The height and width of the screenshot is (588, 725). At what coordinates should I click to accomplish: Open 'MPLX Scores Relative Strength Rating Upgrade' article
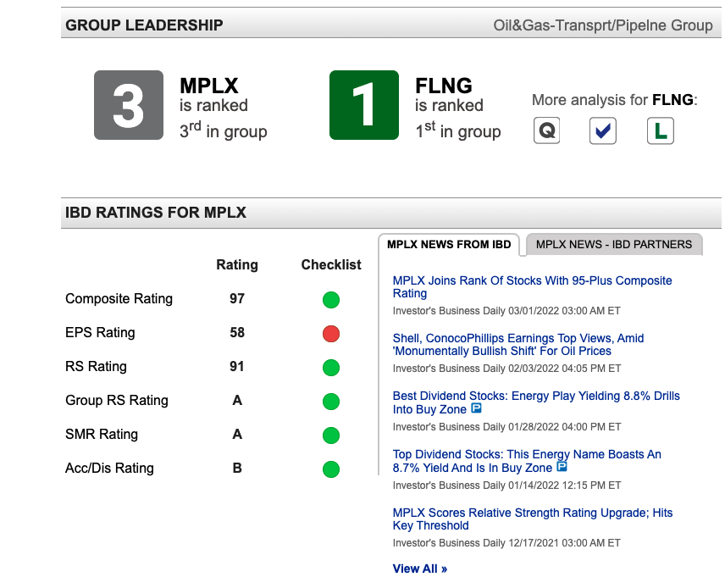coord(533,519)
